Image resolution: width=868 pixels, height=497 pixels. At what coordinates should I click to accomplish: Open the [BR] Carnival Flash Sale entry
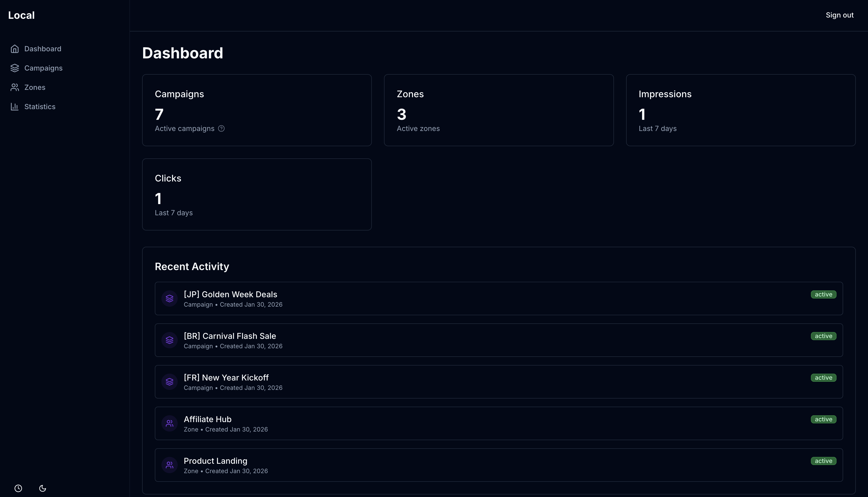coord(230,336)
